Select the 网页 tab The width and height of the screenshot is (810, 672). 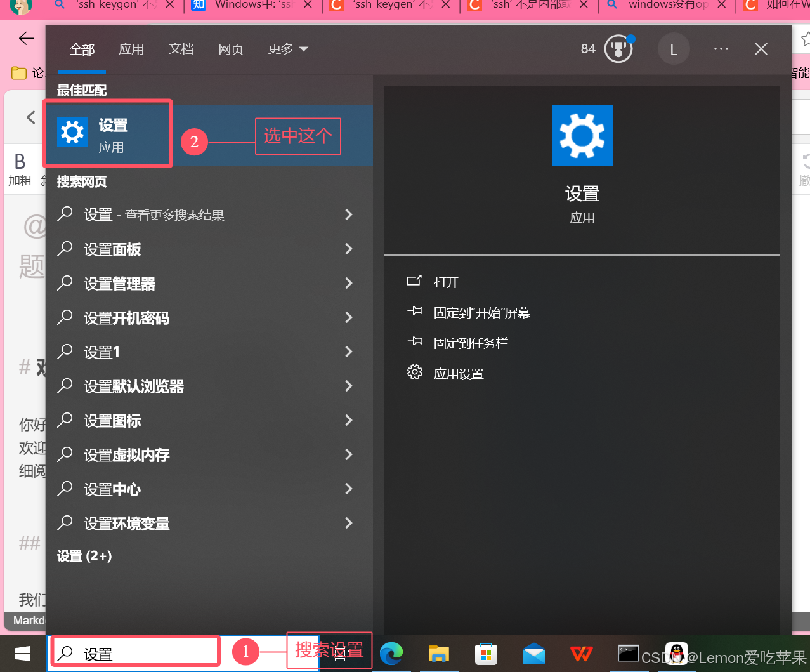pos(230,48)
